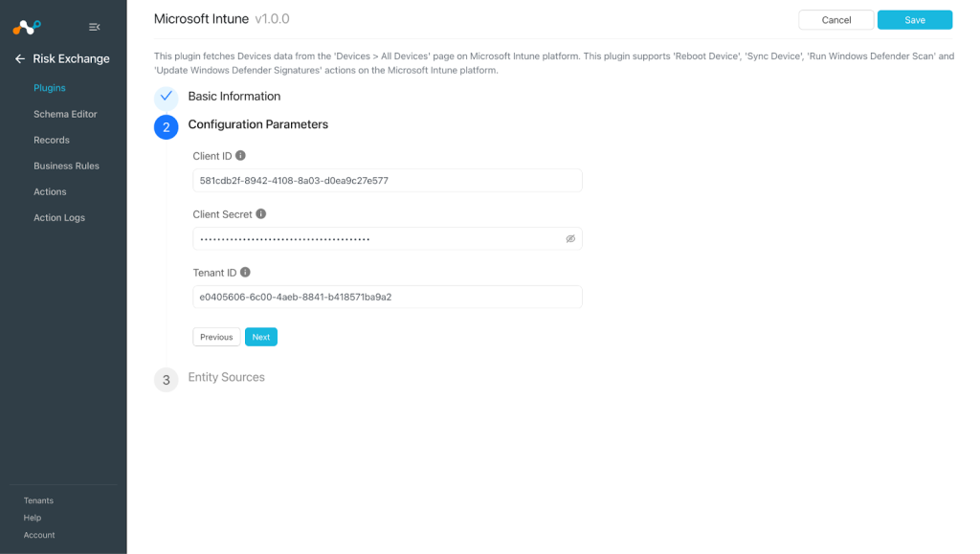Image resolution: width=980 pixels, height=554 pixels.
Task: Toggle Client Secret visibility eye icon
Action: 570,238
